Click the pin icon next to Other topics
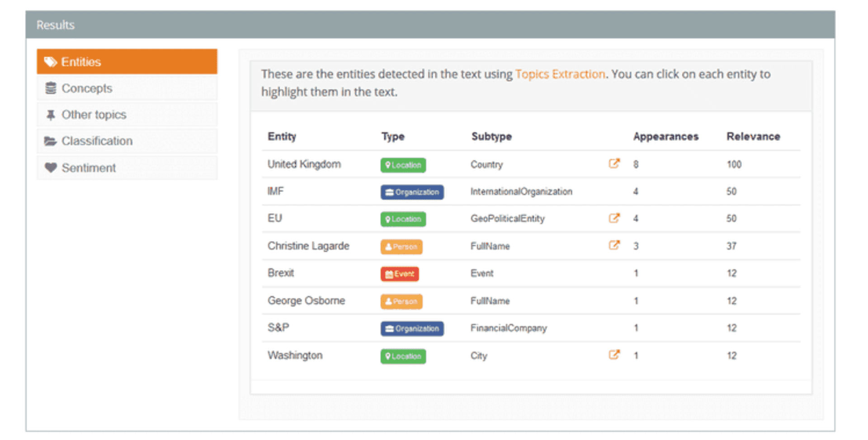This screenshot has width=868, height=440. pyautogui.click(x=51, y=114)
